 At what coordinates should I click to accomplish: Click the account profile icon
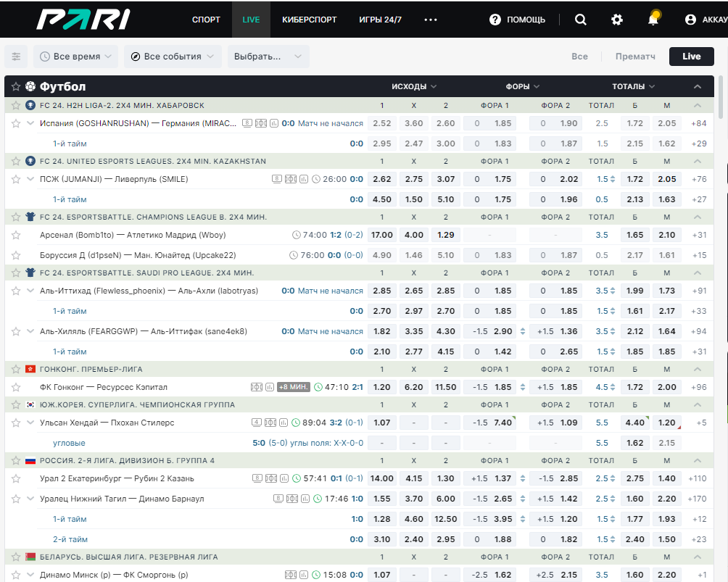(690, 20)
